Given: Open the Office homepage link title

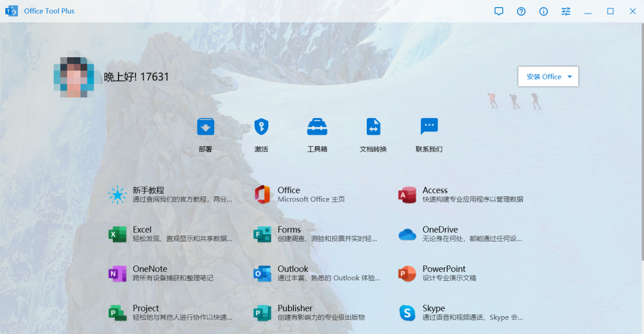Looking at the screenshot, I should [289, 190].
